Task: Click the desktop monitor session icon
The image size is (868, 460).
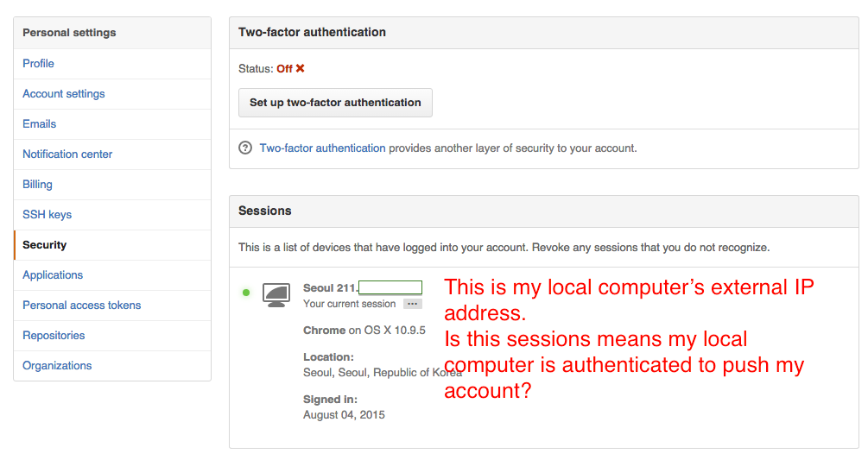Action: (x=276, y=295)
